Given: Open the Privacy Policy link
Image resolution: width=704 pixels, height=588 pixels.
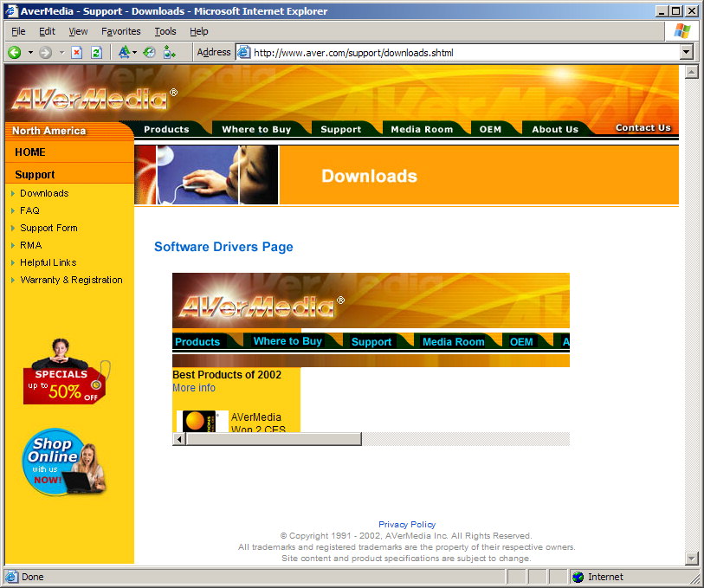Looking at the screenshot, I should (406, 524).
